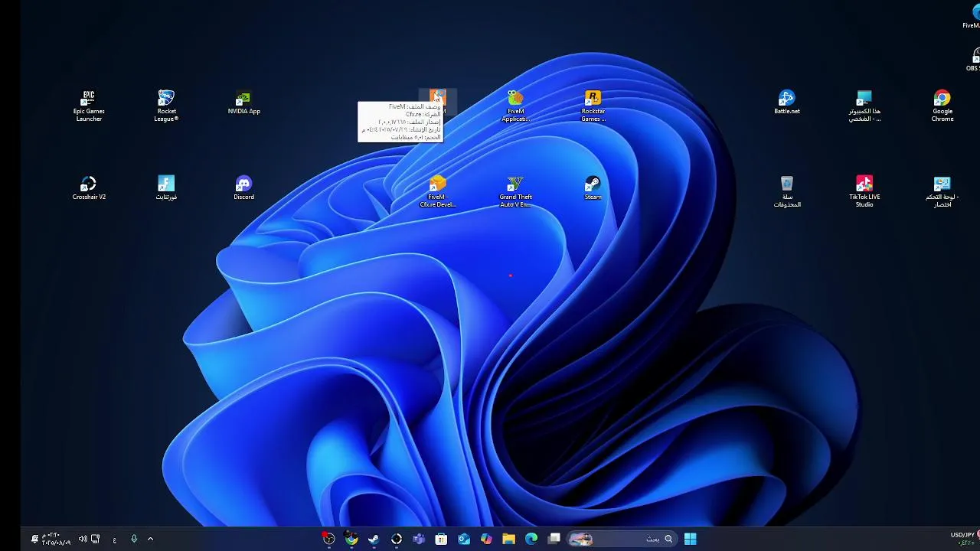Open the volume control speaker icon
Image resolution: width=980 pixels, height=551 pixels.
[x=83, y=539]
